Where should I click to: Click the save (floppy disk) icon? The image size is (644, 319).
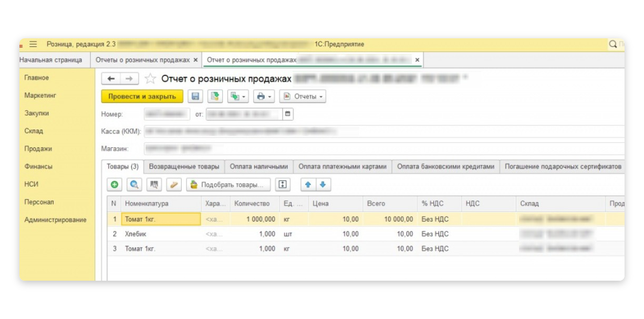195,97
